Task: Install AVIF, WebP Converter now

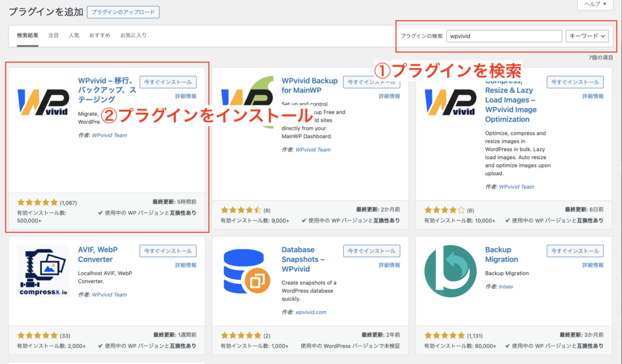Action: (168, 251)
